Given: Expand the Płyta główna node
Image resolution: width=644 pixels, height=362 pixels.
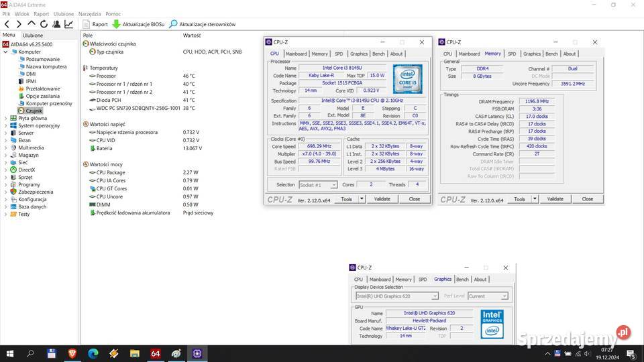Looking at the screenshot, I should pos(5,118).
